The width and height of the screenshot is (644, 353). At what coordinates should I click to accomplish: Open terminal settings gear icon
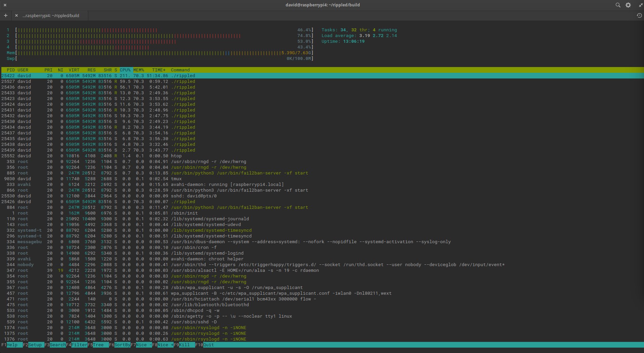click(628, 5)
